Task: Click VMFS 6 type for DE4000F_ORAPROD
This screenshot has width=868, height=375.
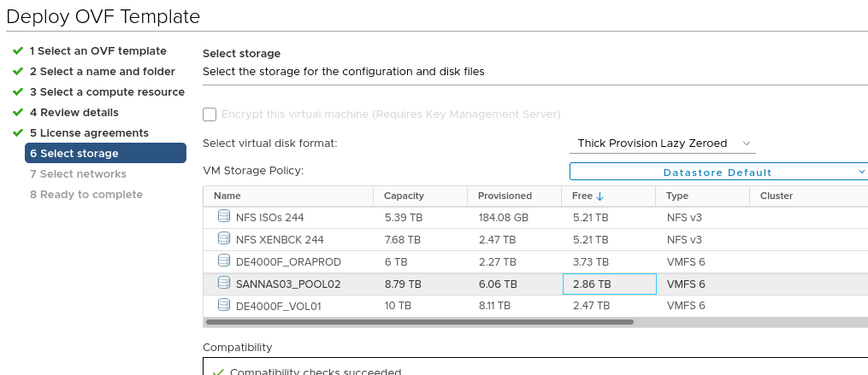Action: 686,261
